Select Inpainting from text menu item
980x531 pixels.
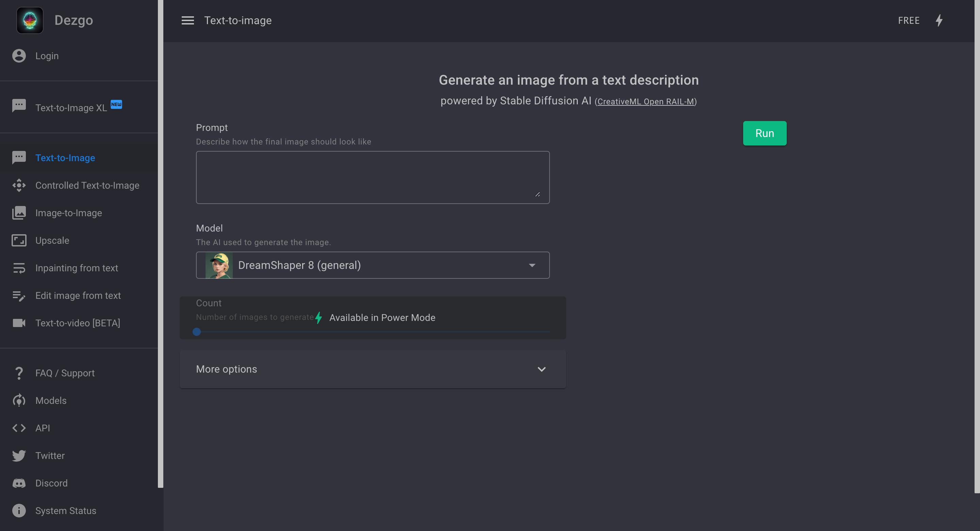[x=77, y=268]
